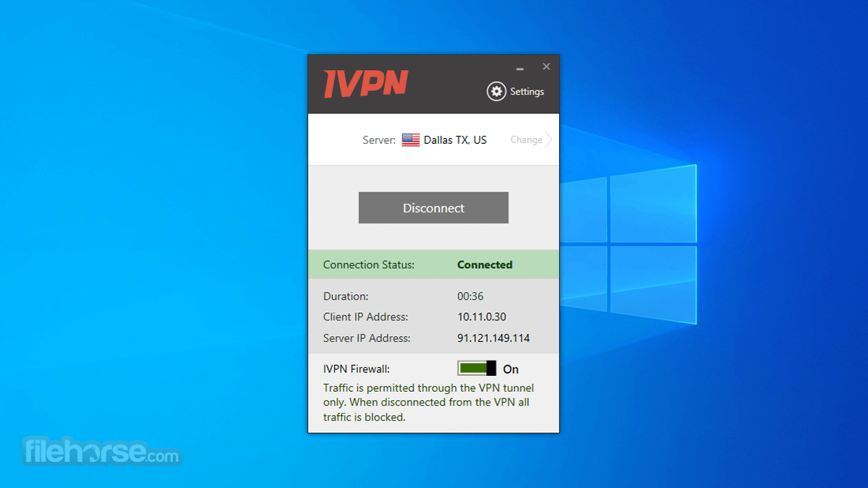Click the Connection Status label

pyautogui.click(x=369, y=265)
